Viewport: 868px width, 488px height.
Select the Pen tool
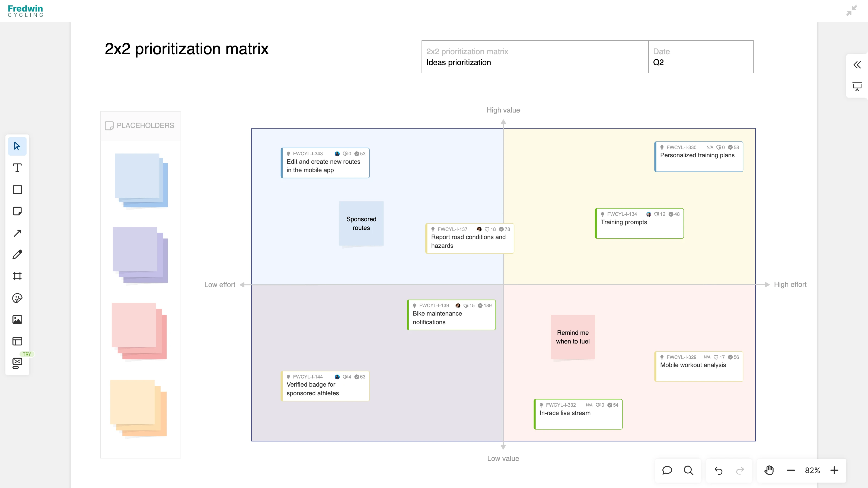17,254
